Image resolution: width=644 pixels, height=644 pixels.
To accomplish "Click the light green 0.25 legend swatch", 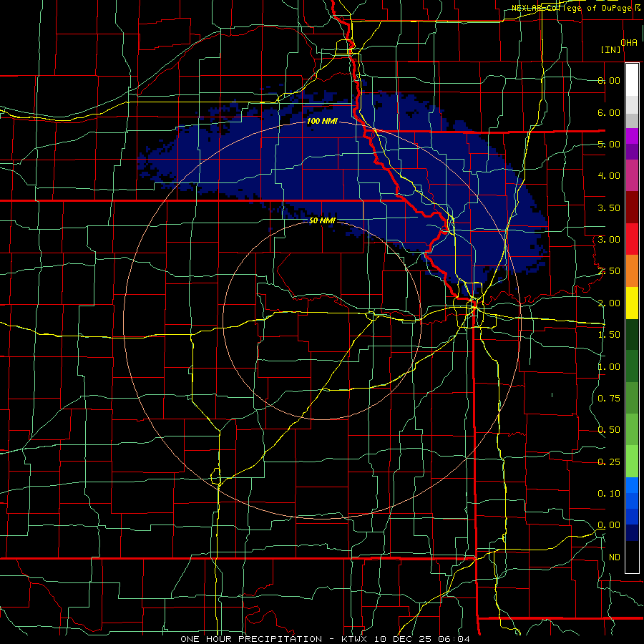I will [632, 462].
